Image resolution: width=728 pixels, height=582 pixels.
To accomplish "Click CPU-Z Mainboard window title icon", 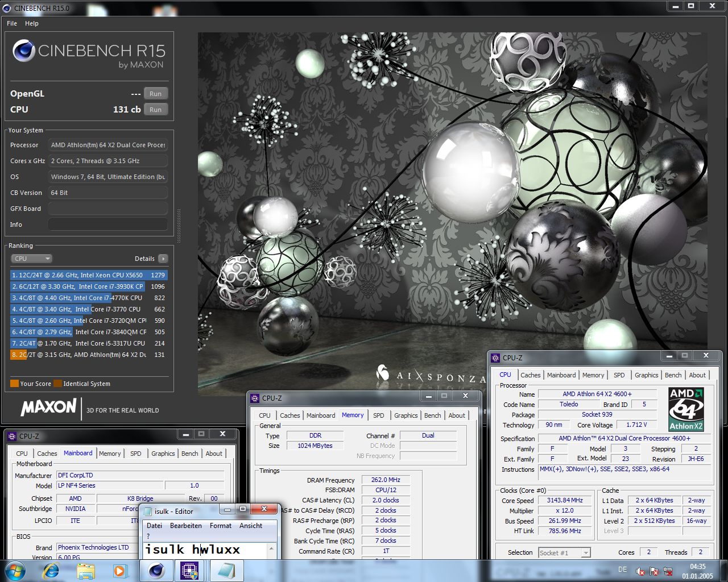I will click(x=13, y=436).
